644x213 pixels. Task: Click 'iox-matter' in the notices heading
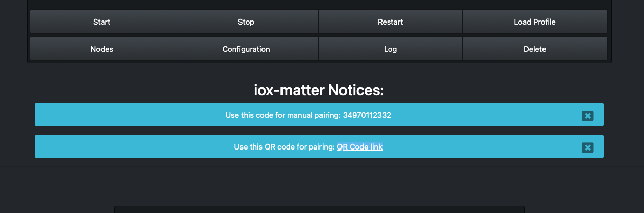pos(289,91)
